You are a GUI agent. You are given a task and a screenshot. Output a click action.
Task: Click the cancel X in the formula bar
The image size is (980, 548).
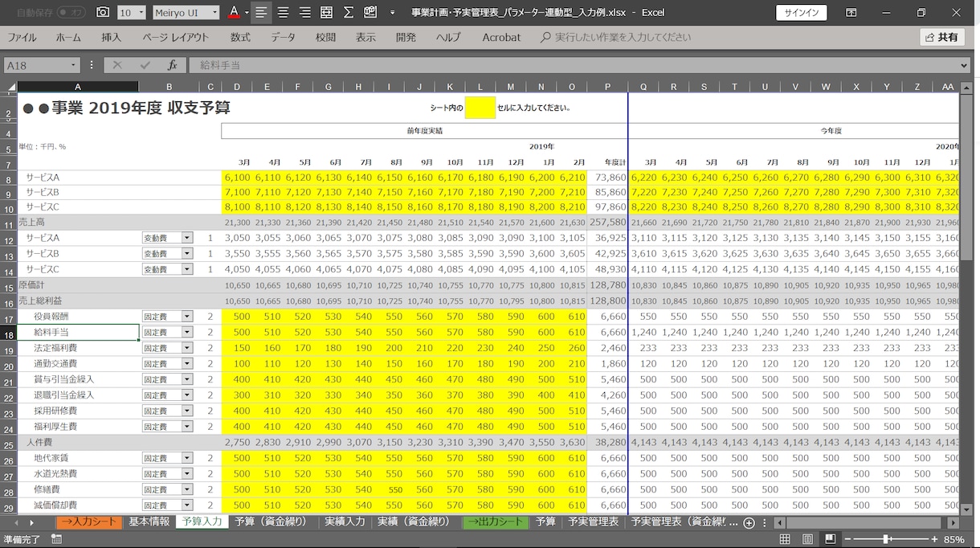(x=117, y=65)
